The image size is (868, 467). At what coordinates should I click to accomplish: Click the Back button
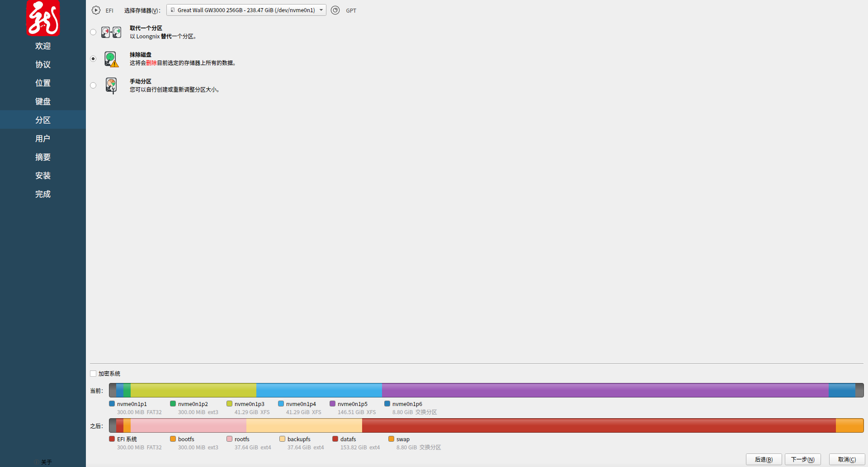point(764,459)
